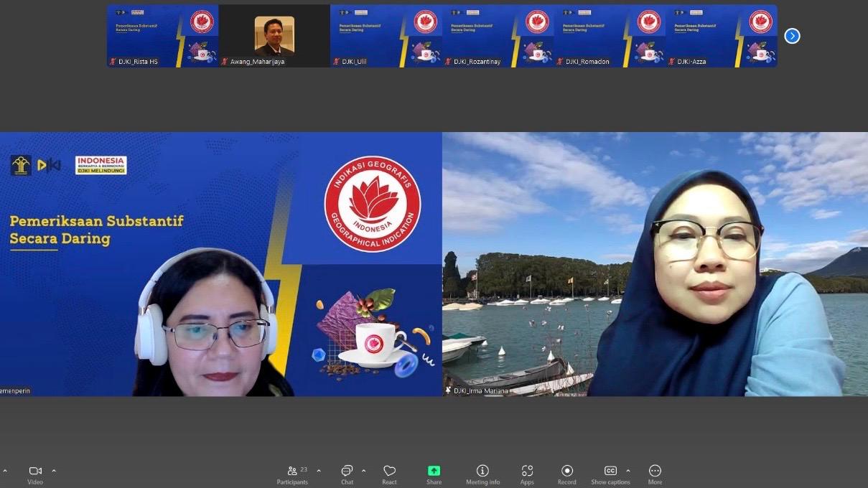Viewport: 868px width, 488px height.
Task: Toggle the Video camera on or off
Action: click(35, 474)
